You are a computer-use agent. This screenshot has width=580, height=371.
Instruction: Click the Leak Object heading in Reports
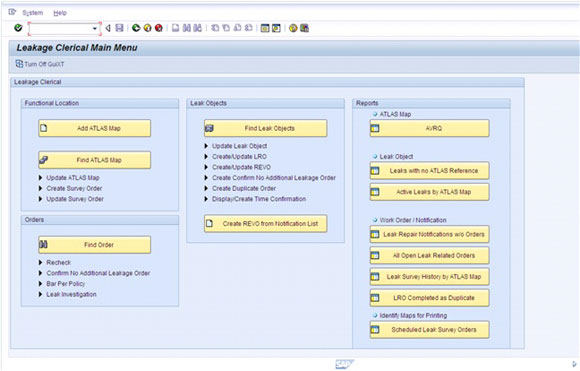(396, 157)
